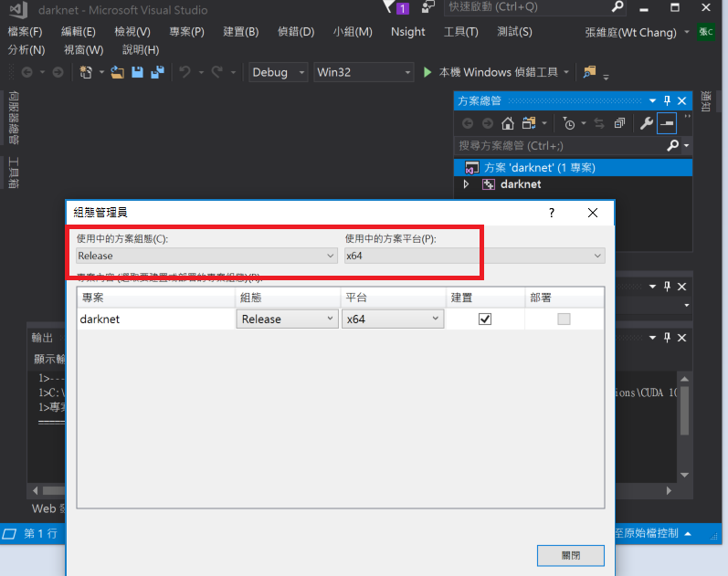Click the undo toolbar icon
728x576 pixels.
[x=185, y=72]
